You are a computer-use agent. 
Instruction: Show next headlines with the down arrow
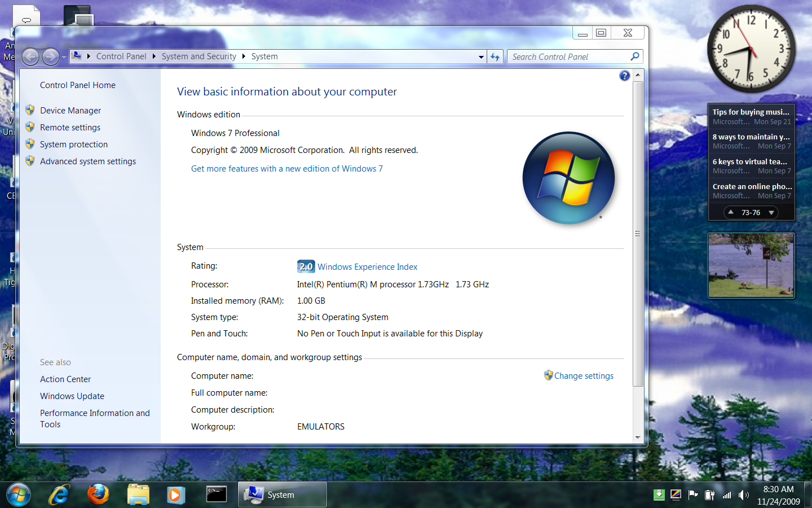771,213
